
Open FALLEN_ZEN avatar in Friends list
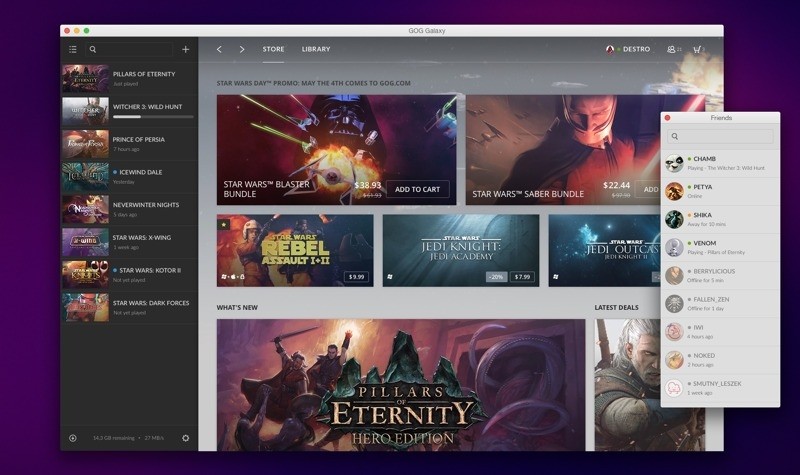(674, 304)
